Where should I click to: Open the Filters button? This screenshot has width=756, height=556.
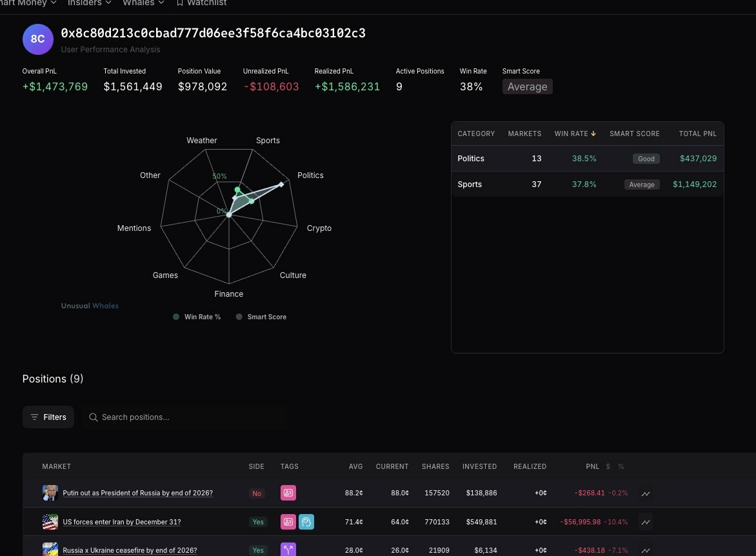point(48,417)
